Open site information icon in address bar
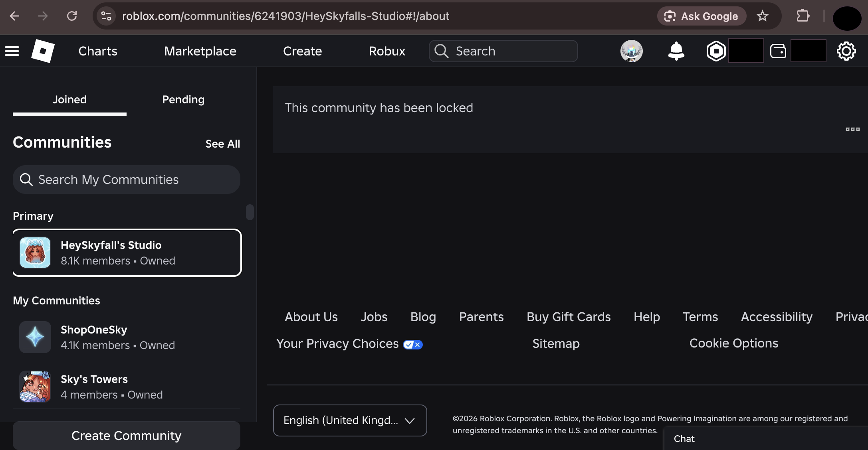This screenshot has width=868, height=450. point(106,16)
